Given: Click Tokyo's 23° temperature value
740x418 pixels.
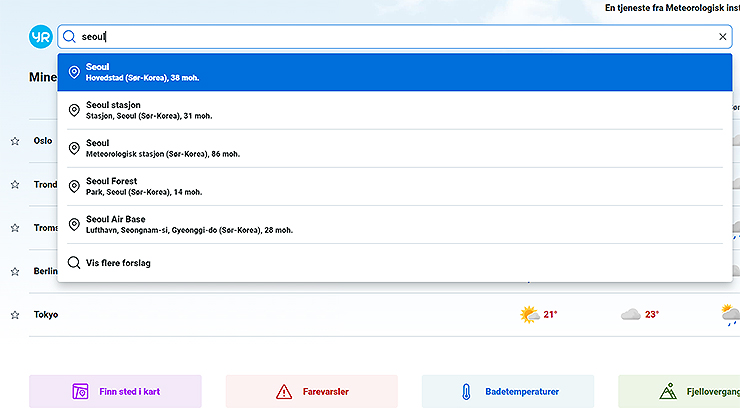Looking at the screenshot, I should [x=652, y=314].
